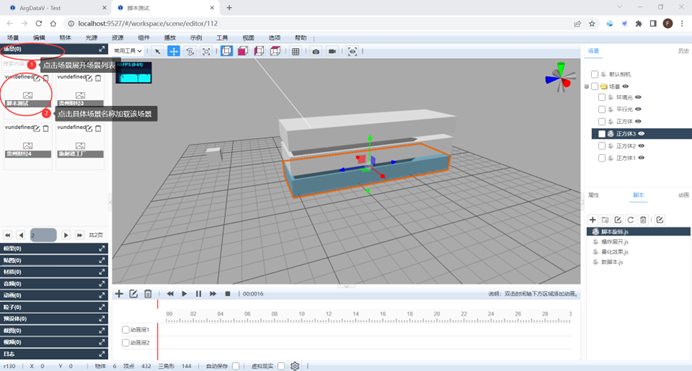Screen dimensions: 692x371
Task: Click the script folder icon
Action: tap(606, 220)
